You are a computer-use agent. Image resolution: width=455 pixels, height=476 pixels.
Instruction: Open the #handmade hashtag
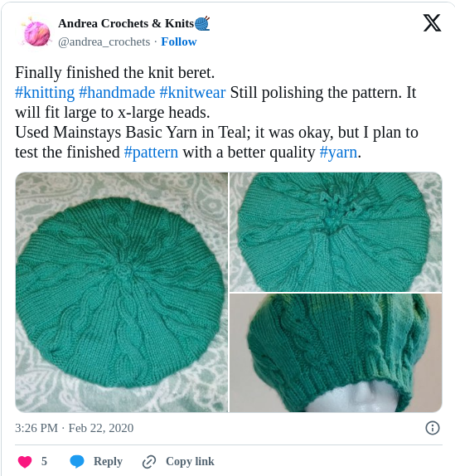[x=117, y=93]
